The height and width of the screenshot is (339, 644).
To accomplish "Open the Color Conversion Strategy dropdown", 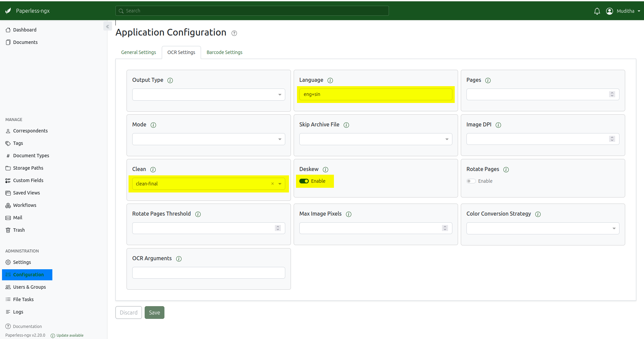I will 543,228.
